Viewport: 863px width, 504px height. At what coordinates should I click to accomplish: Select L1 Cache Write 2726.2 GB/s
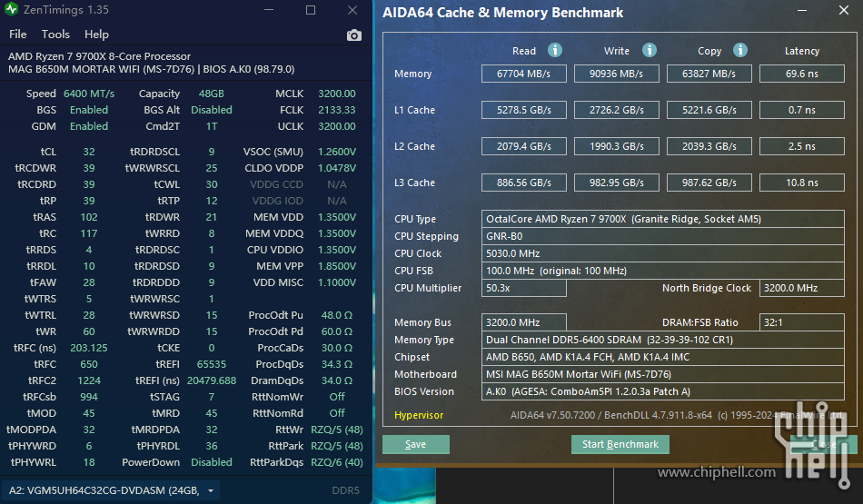[617, 110]
